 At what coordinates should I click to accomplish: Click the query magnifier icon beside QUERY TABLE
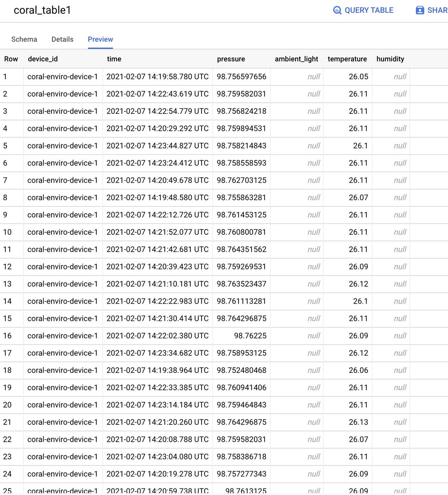click(337, 10)
